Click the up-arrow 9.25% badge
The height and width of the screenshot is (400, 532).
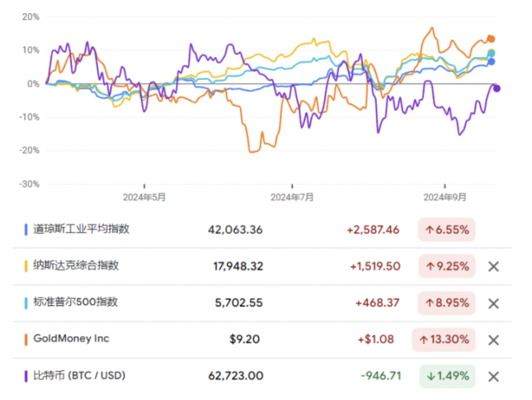[446, 266]
